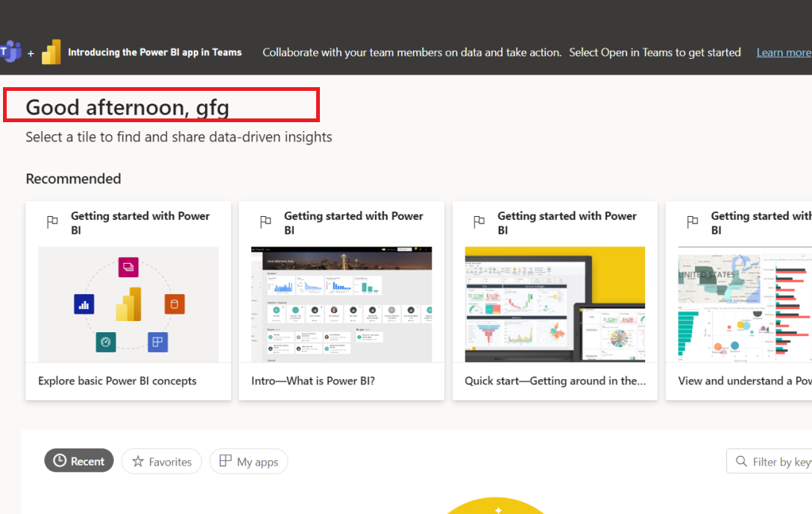
Task: Click 'Introducing the Power BI app in Teams'
Action: (155, 52)
